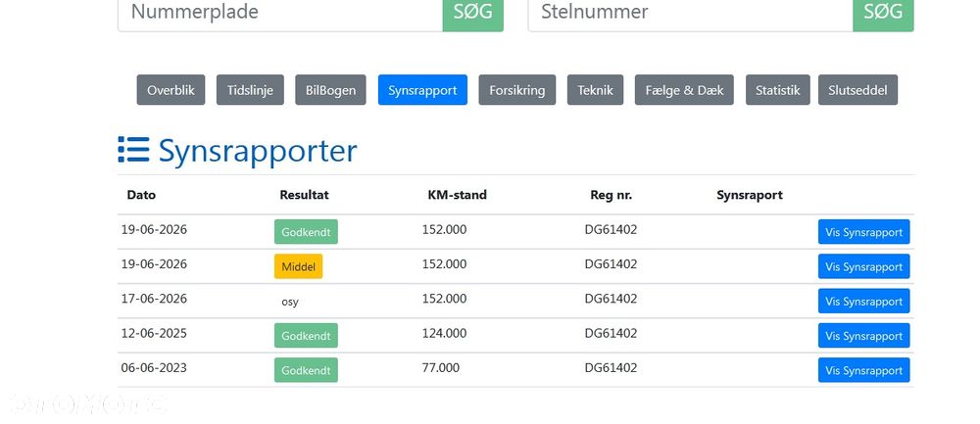Image resolution: width=980 pixels, height=424 pixels.
Task: Click the Godkendt badge in 06-06-2023 row
Action: (306, 370)
